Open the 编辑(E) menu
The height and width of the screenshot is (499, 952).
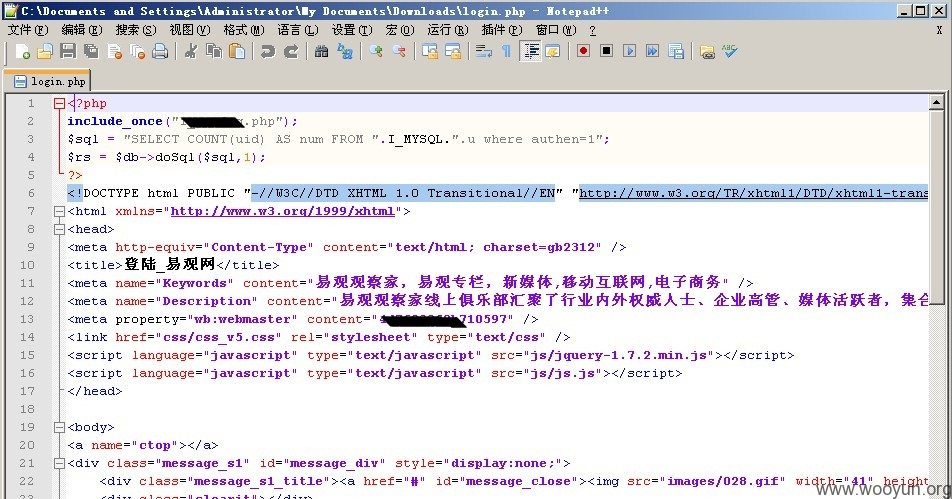coord(82,30)
